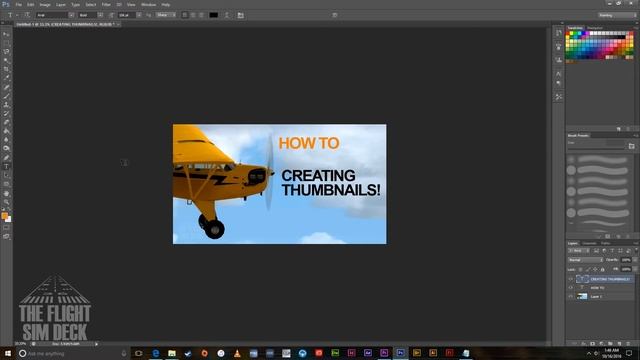Viewport: 640px width, 360px height.
Task: Open the Opacity value dropdown arrow
Action: coord(635,260)
